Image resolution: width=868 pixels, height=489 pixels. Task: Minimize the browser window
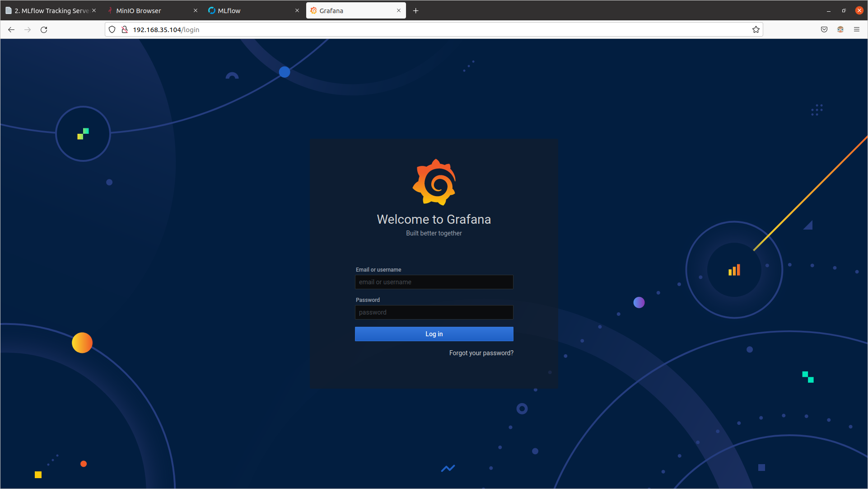coord(829,10)
